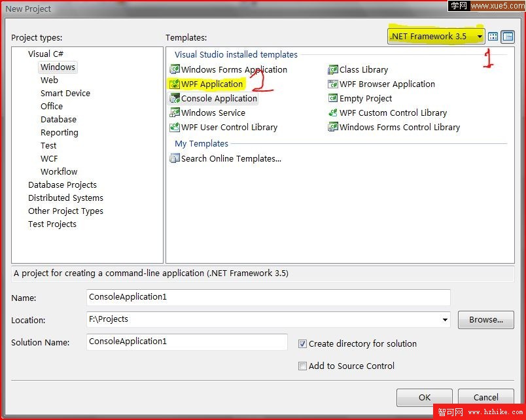Viewport: 526px width, 420px height.
Task: Switch templates view to large icons
Action: 493,37
